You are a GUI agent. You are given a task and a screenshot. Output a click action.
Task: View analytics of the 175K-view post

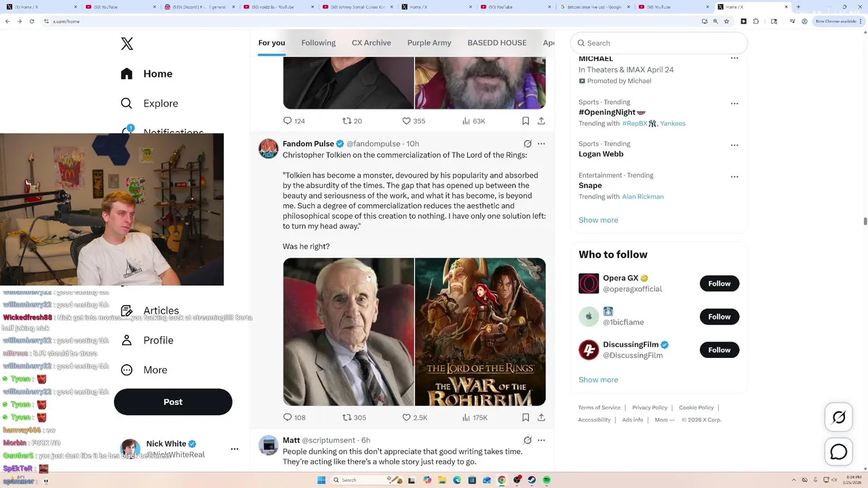point(475,418)
